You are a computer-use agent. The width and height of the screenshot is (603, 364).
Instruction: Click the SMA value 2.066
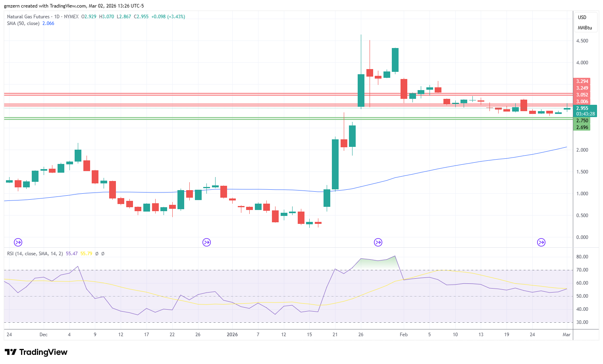(48, 23)
